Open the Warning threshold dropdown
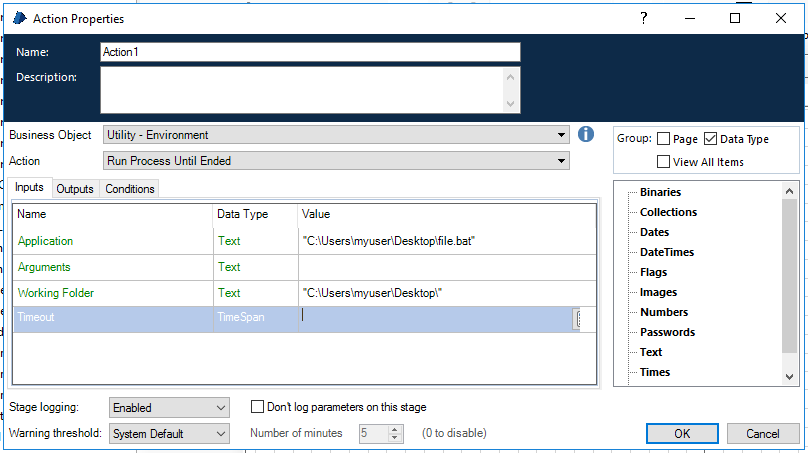This screenshot has height=453, width=808. click(169, 433)
